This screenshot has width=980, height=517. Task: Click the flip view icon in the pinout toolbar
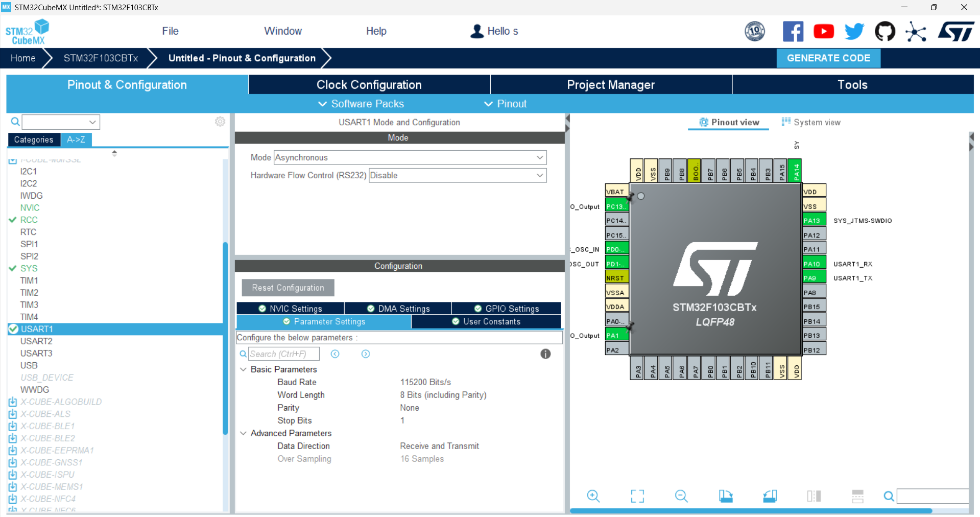point(814,496)
